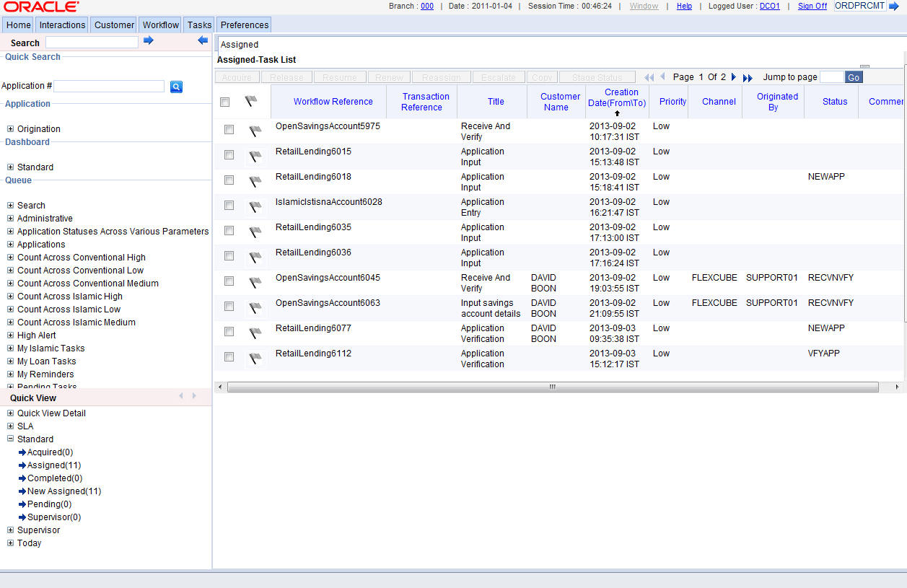Image resolution: width=907 pixels, height=588 pixels.
Task: Click logged user DCO1 link
Action: [x=770, y=6]
